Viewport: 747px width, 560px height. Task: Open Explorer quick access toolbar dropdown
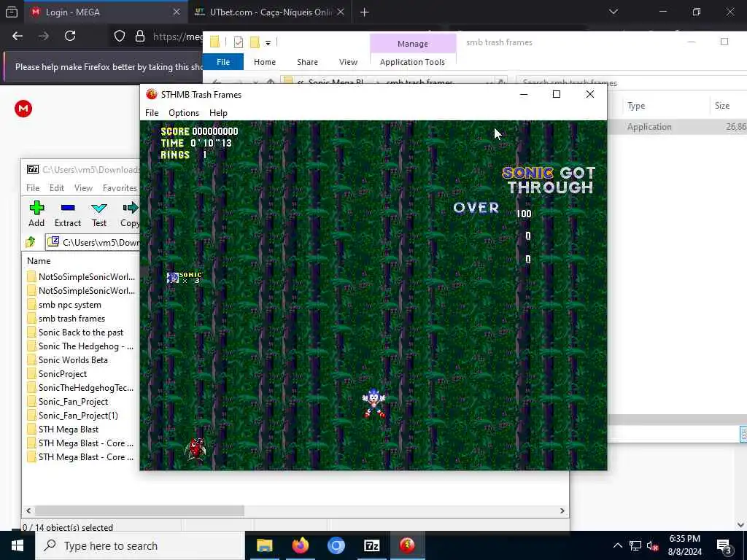pos(268,43)
